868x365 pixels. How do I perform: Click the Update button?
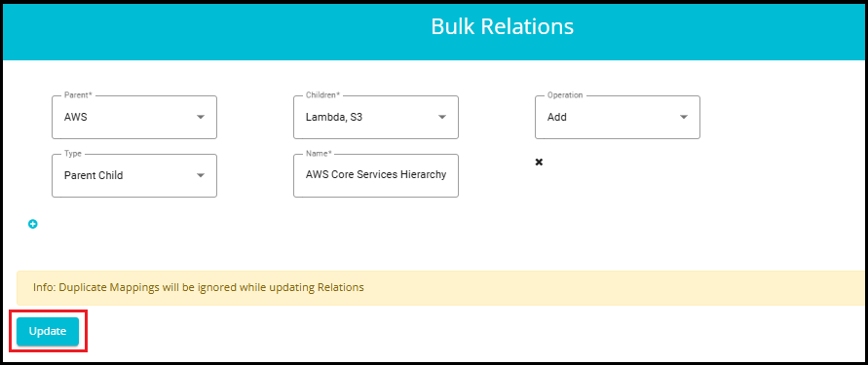coord(48,331)
